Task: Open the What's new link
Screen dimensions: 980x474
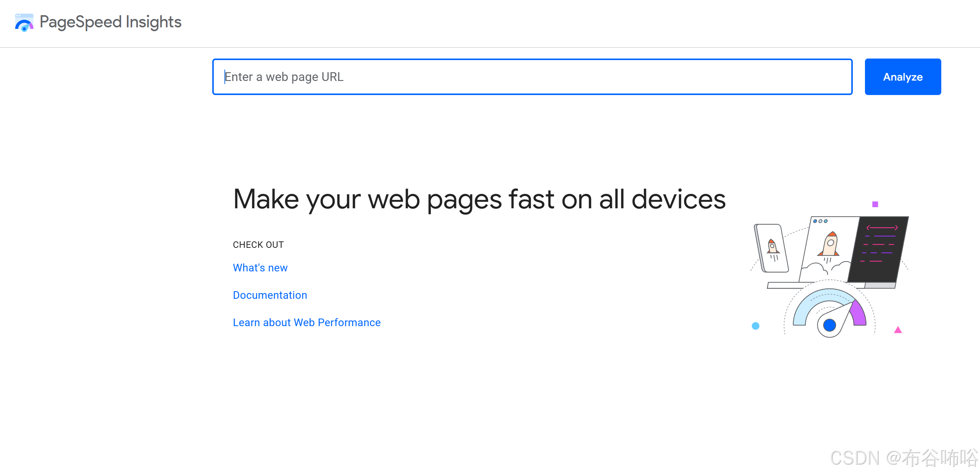Action: pos(260,268)
